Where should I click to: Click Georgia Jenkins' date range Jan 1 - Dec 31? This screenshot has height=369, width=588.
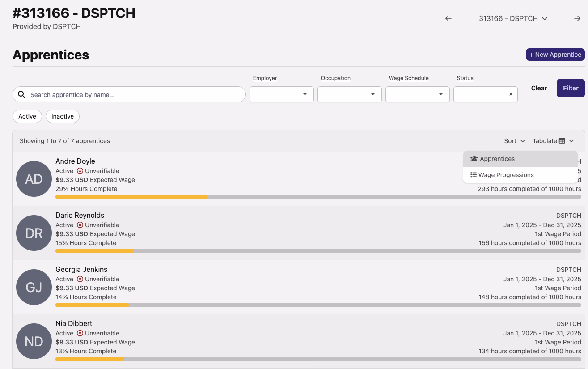coord(542,279)
